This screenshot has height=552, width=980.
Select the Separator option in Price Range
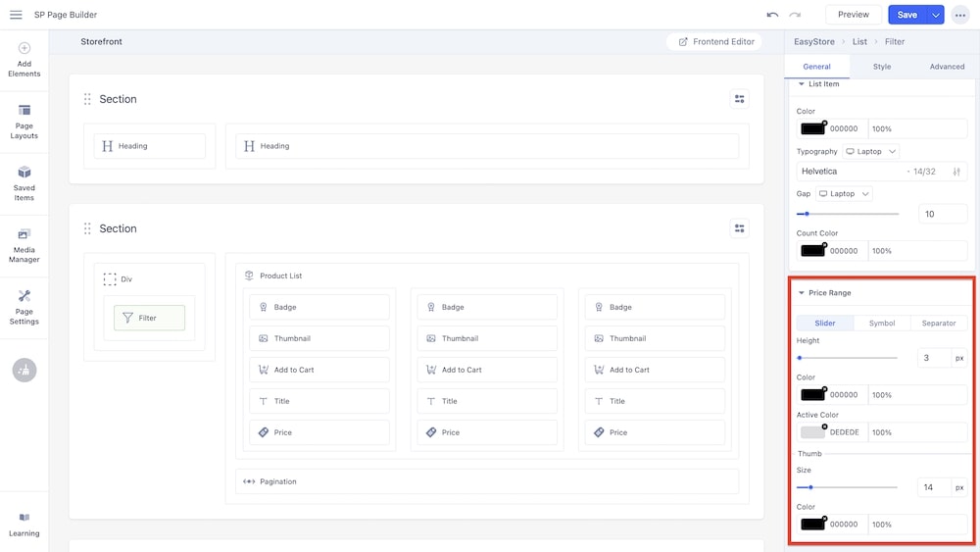tap(938, 324)
